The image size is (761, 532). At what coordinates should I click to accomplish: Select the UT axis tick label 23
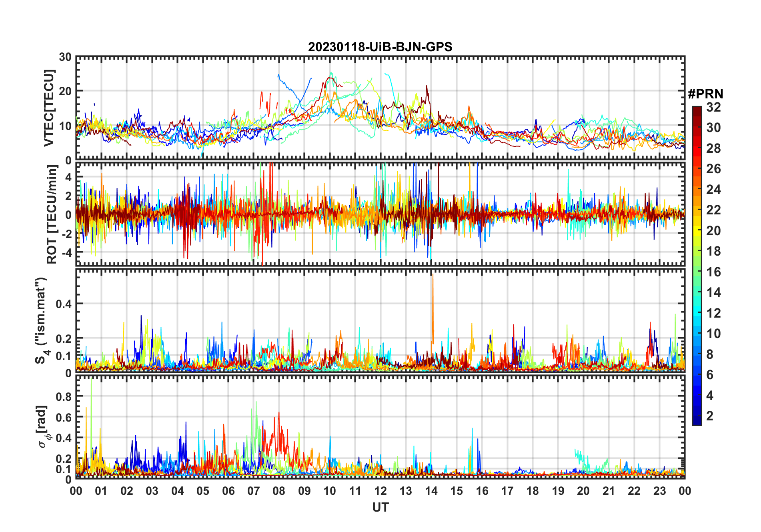[x=659, y=491]
